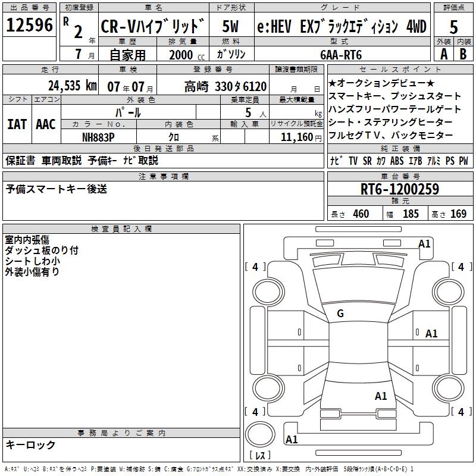Select the model code 6AA-RT6
The height and width of the screenshot is (476, 476).
click(x=340, y=54)
